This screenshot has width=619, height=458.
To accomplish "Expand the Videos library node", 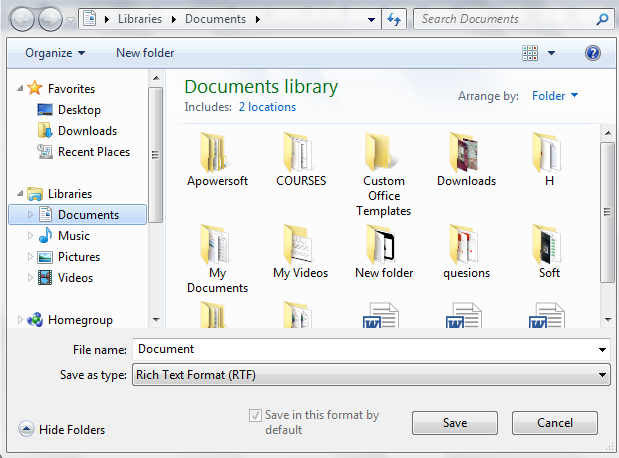I will tap(30, 278).
